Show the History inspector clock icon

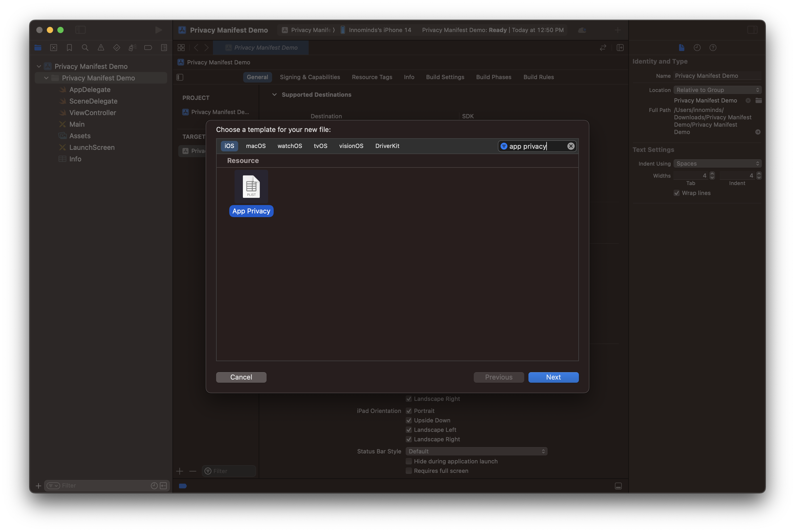[x=697, y=48]
